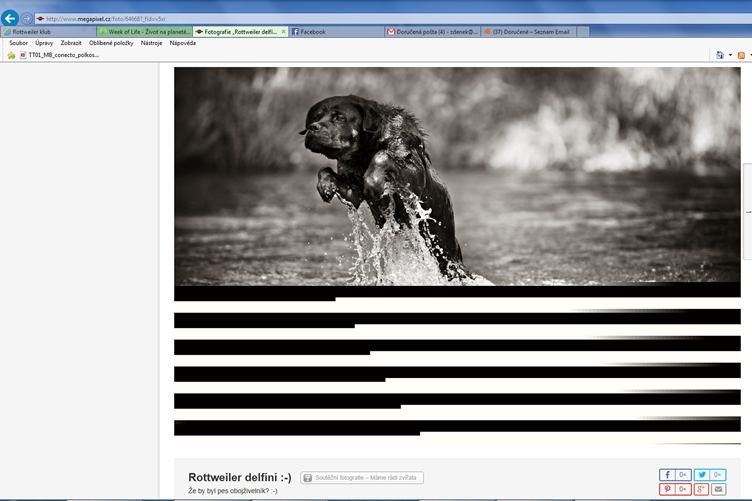Viewport: 752px width, 501px height.
Task: Share the photo on Google Plus
Action: [701, 489]
